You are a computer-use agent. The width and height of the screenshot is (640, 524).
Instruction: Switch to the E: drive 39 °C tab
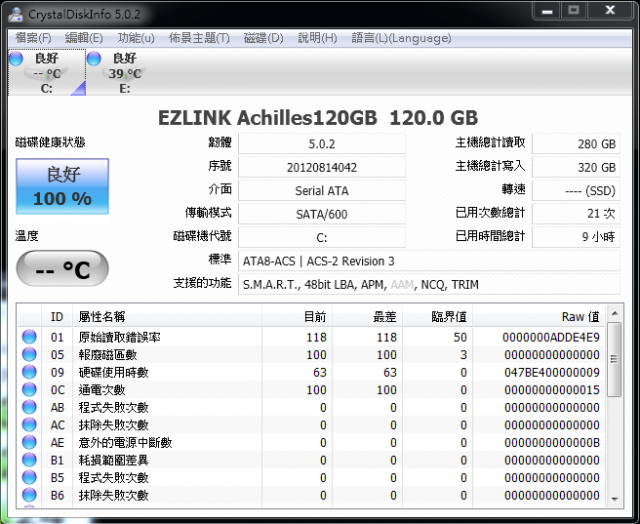[x=125, y=73]
